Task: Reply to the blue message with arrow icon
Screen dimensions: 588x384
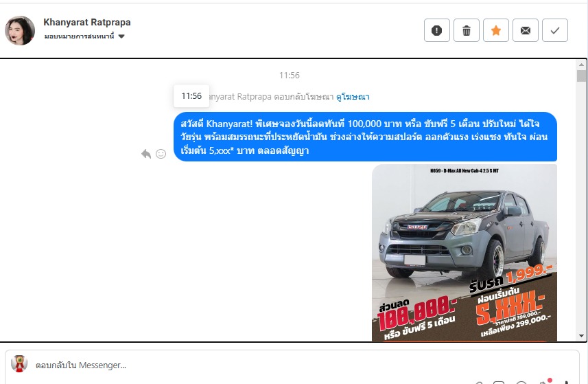Action: (146, 153)
